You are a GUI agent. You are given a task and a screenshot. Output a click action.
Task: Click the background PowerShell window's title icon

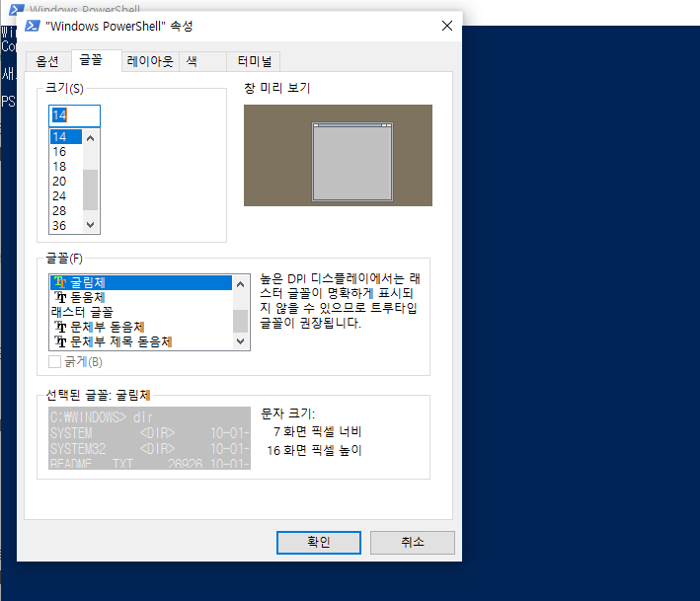coord(17,9)
